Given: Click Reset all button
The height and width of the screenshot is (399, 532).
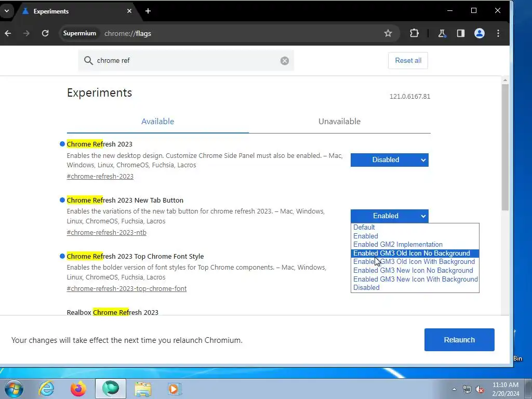Looking at the screenshot, I should pyautogui.click(x=408, y=60).
